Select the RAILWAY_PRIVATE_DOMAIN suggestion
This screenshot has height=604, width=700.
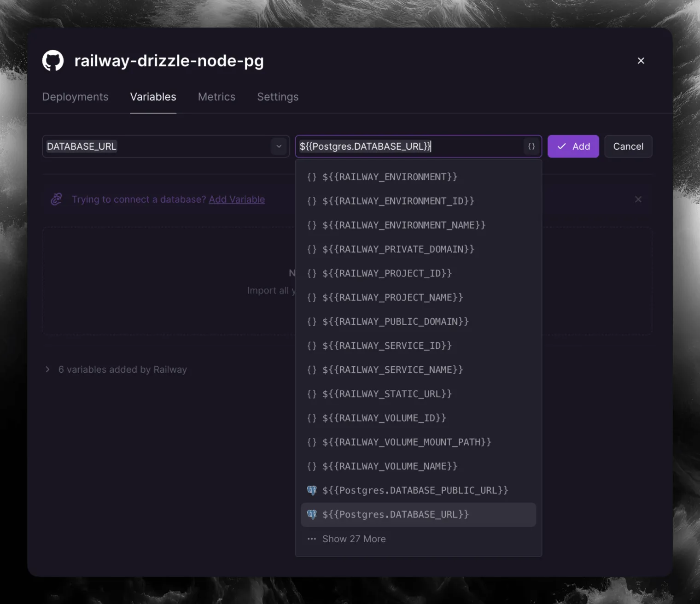pos(398,249)
